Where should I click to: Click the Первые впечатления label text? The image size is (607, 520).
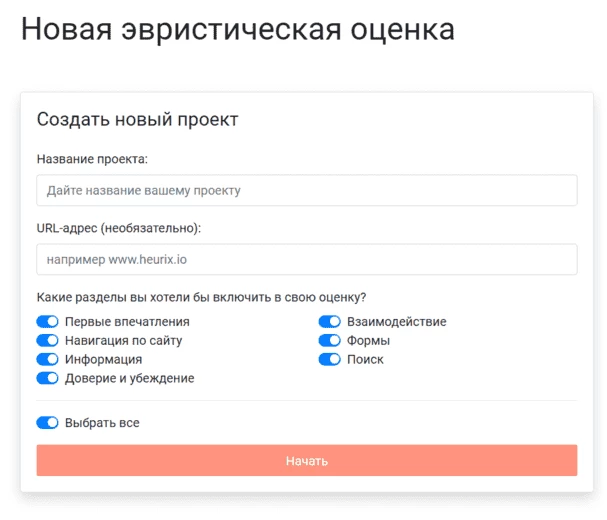[127, 322]
